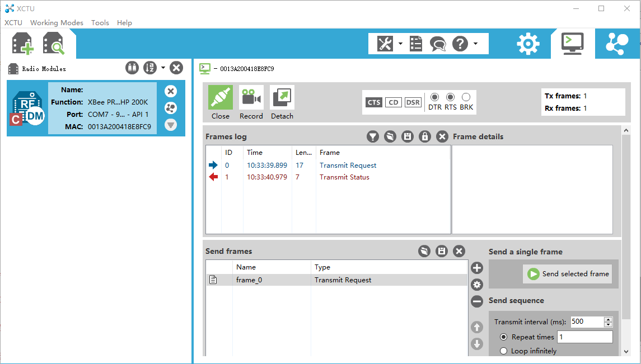Screen dimensions: 641x364
Task: Select the Transmit Status log row
Action: click(x=328, y=177)
